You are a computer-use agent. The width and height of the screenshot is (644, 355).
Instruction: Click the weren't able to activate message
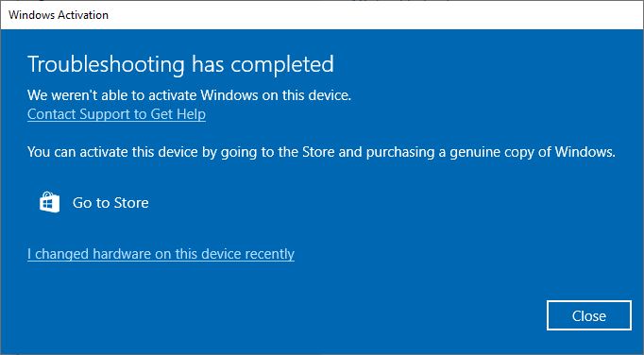[190, 95]
